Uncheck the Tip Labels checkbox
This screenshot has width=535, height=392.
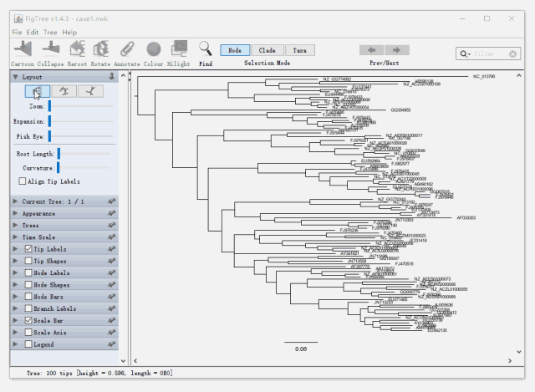click(x=28, y=249)
